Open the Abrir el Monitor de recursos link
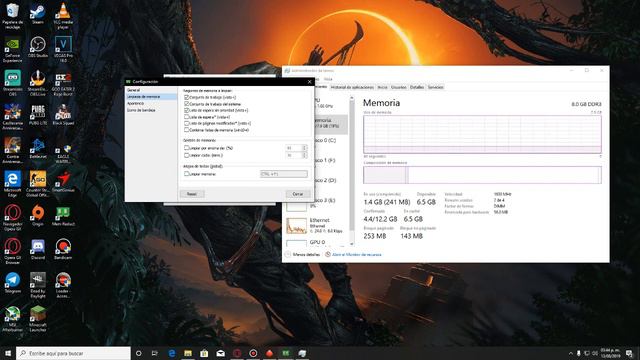The height and width of the screenshot is (360, 640). click(353, 254)
